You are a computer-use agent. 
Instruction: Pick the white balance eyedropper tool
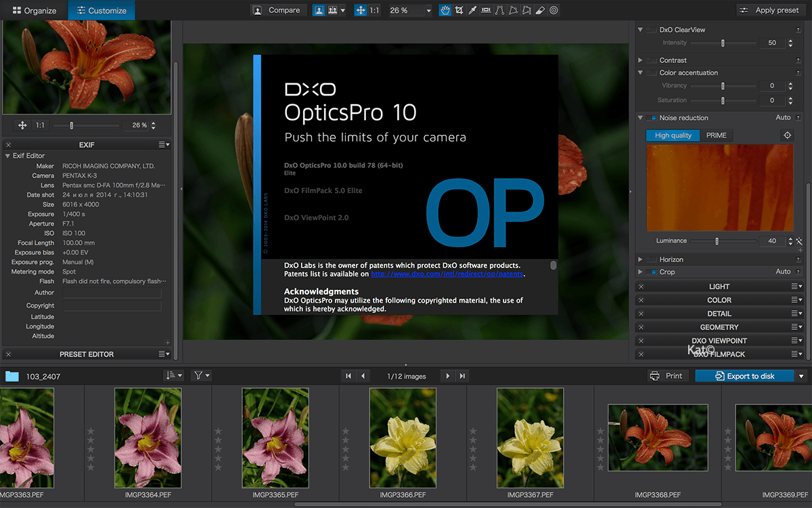coord(473,10)
